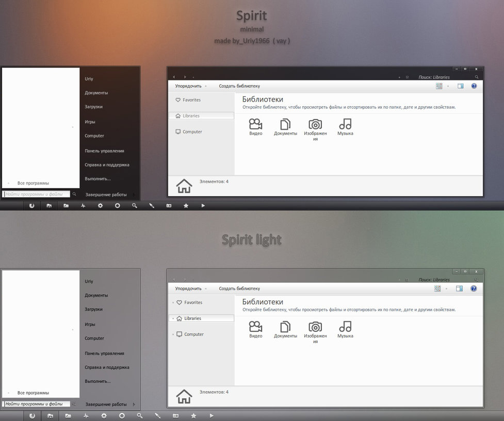Toggle the preview pane in the upper Explorer window
This screenshot has height=421, width=504.
(x=460, y=86)
